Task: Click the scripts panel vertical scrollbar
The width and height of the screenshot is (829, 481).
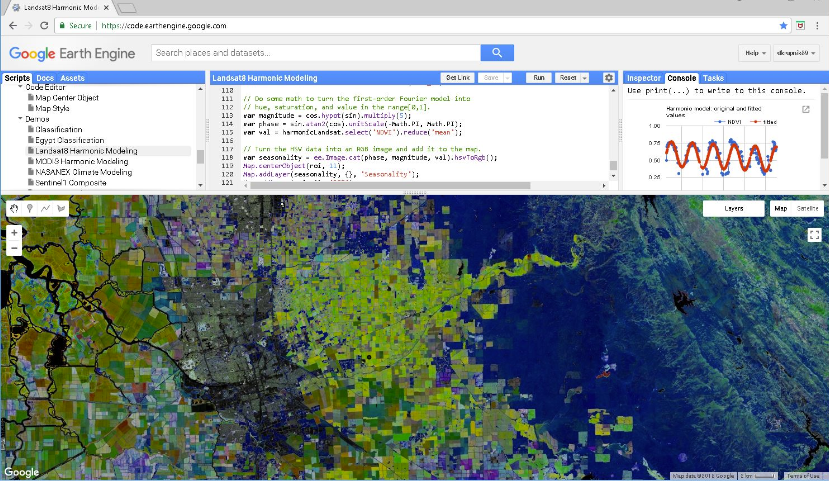Action: coord(200,156)
